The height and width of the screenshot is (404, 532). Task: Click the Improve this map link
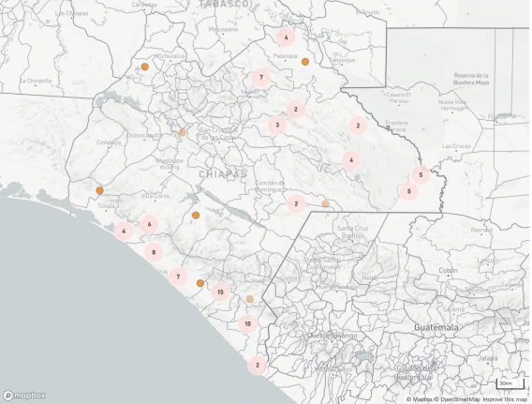tap(505, 399)
